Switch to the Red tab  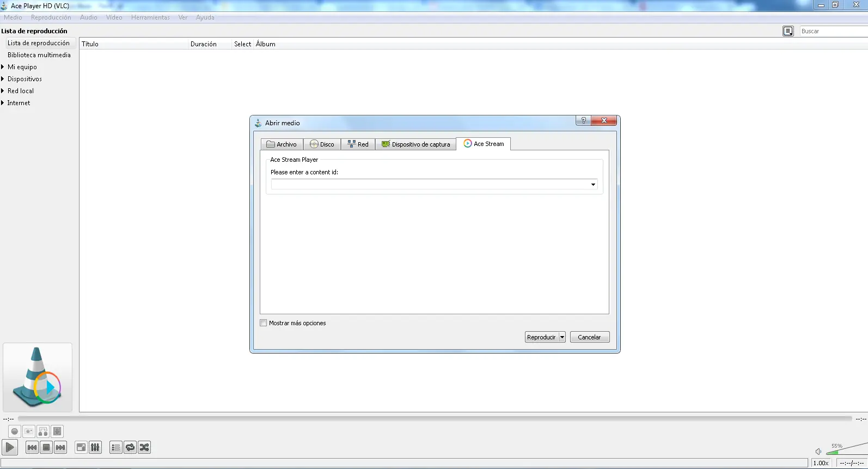click(x=358, y=144)
